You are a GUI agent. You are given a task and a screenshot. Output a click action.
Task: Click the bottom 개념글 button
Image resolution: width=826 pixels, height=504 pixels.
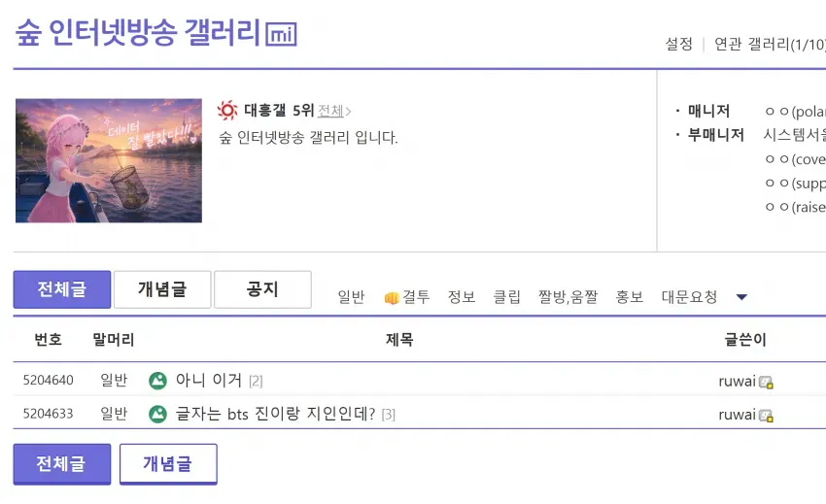[x=168, y=464]
